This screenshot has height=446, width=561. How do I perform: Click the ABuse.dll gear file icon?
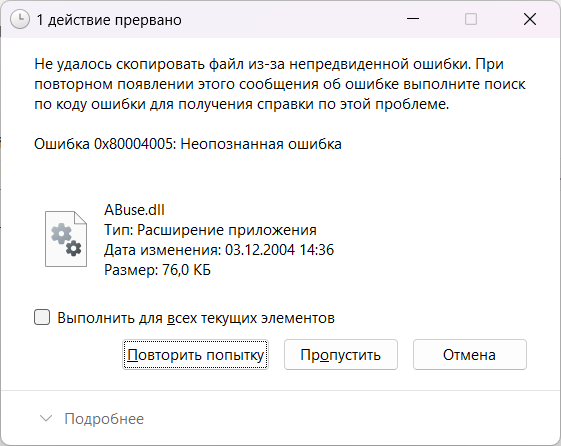pos(66,239)
